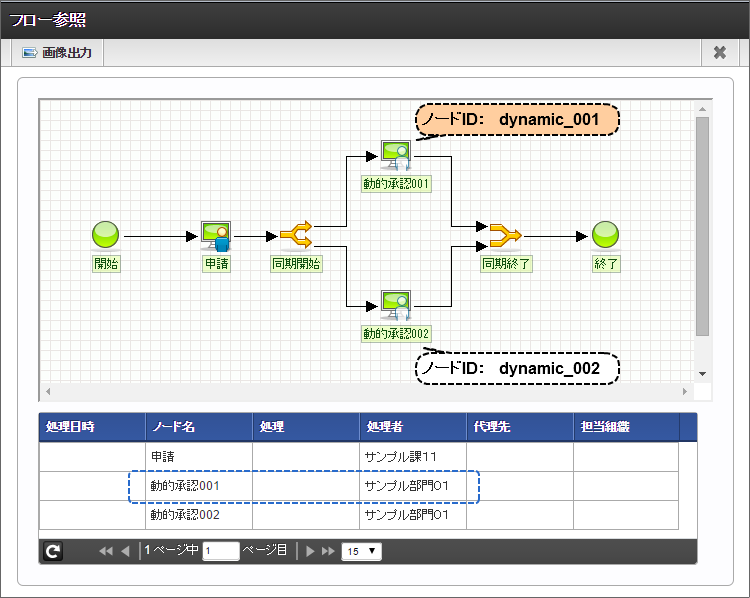The width and height of the screenshot is (750, 598).
Task: Go to the first page of results
Action: [x=106, y=551]
